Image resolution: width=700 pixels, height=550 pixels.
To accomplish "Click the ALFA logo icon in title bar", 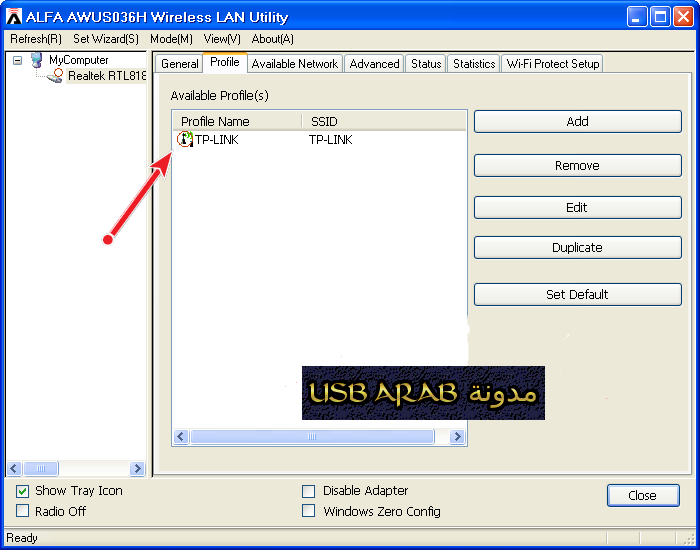I will click(14, 17).
